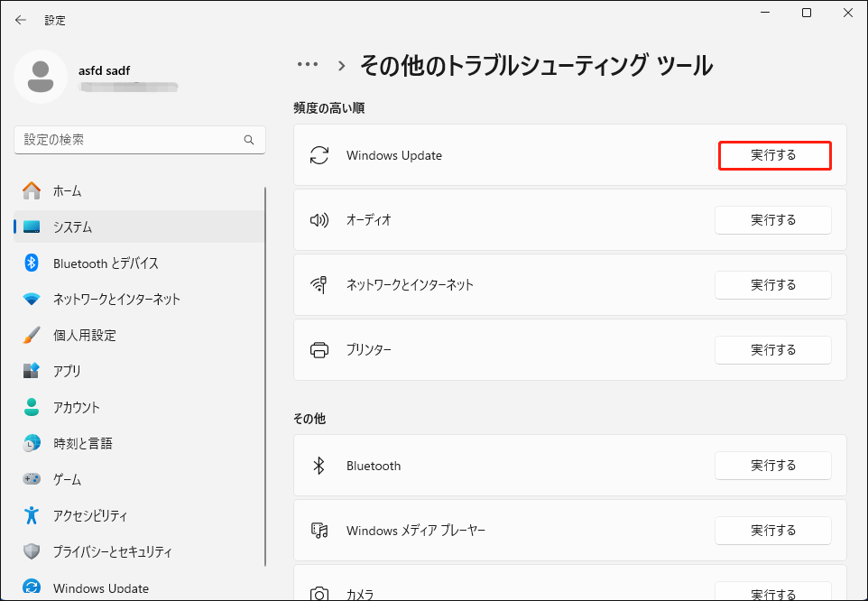
Task: Click the audio speaker icon
Action: [319, 219]
